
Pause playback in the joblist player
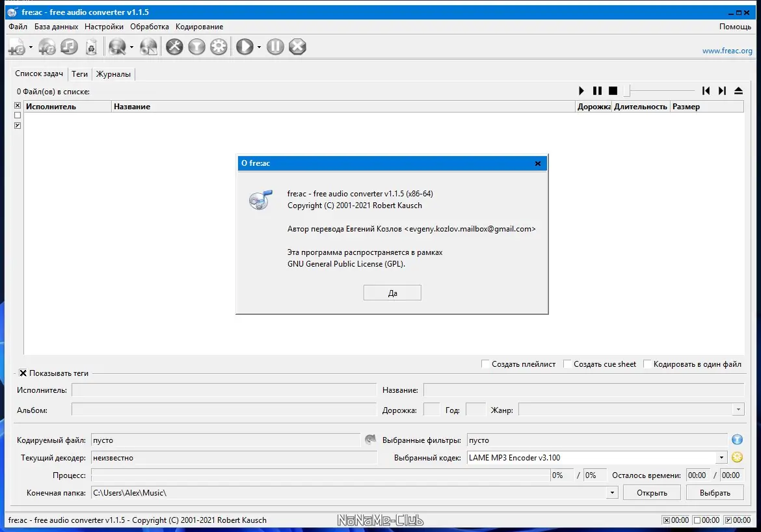(x=598, y=91)
